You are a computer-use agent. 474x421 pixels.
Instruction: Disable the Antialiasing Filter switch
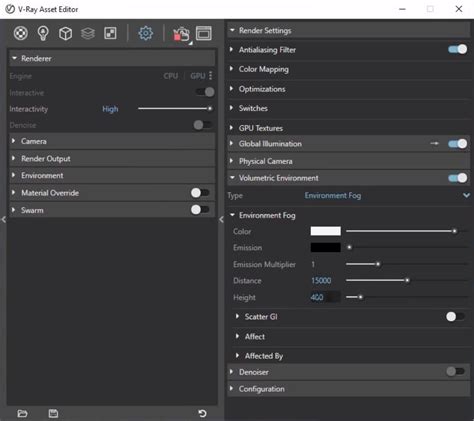tap(458, 50)
